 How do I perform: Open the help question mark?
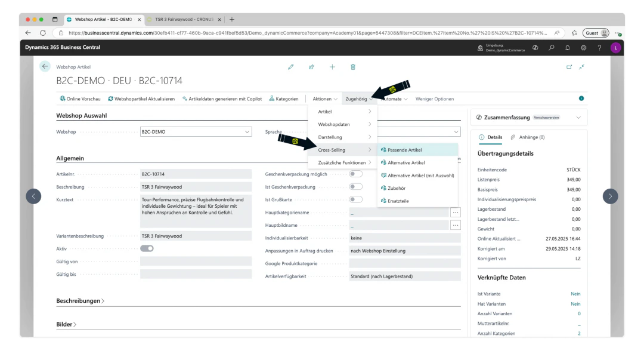point(600,48)
